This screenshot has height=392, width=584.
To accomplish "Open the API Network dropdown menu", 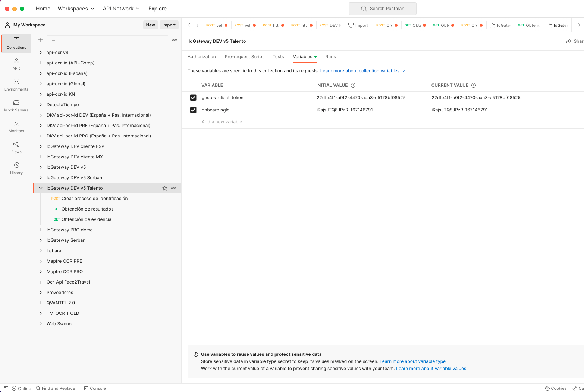I will (121, 9).
